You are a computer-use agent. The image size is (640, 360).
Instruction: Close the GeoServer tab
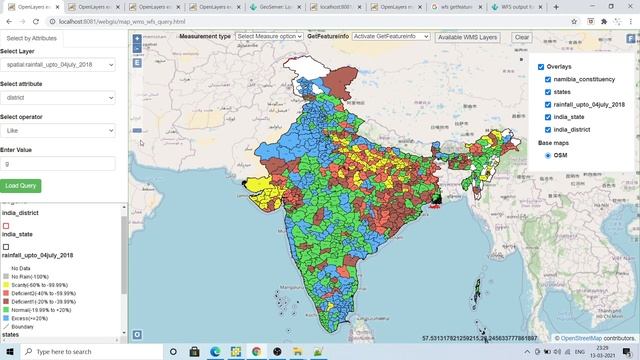[299, 7]
